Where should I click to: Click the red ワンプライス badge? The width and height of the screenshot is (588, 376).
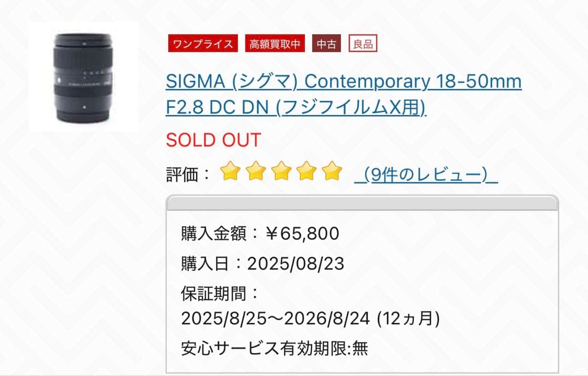tap(203, 44)
